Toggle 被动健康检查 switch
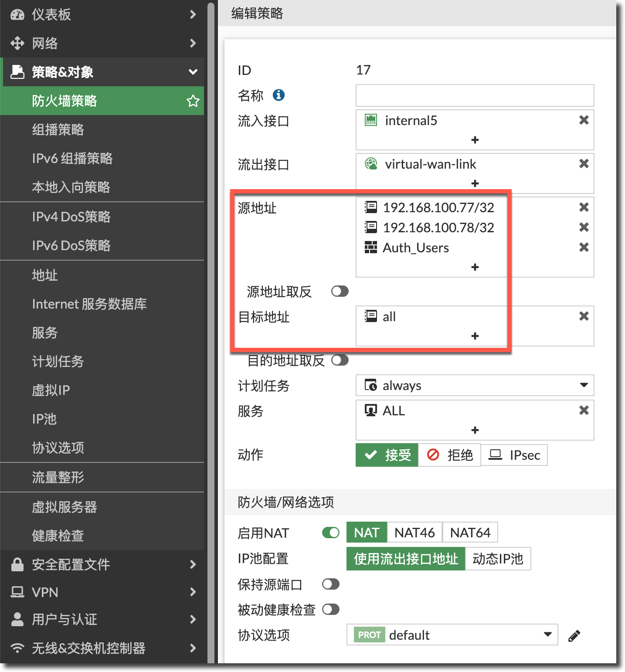 (331, 609)
